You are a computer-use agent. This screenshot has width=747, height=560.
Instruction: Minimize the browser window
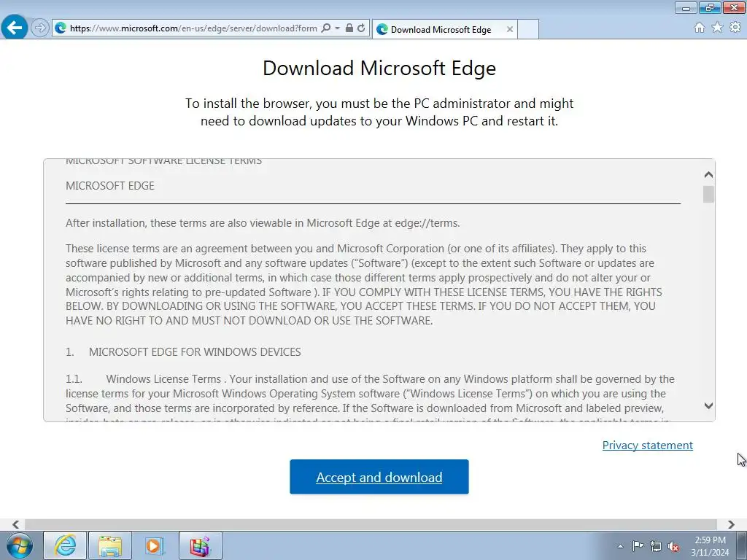tap(686, 7)
